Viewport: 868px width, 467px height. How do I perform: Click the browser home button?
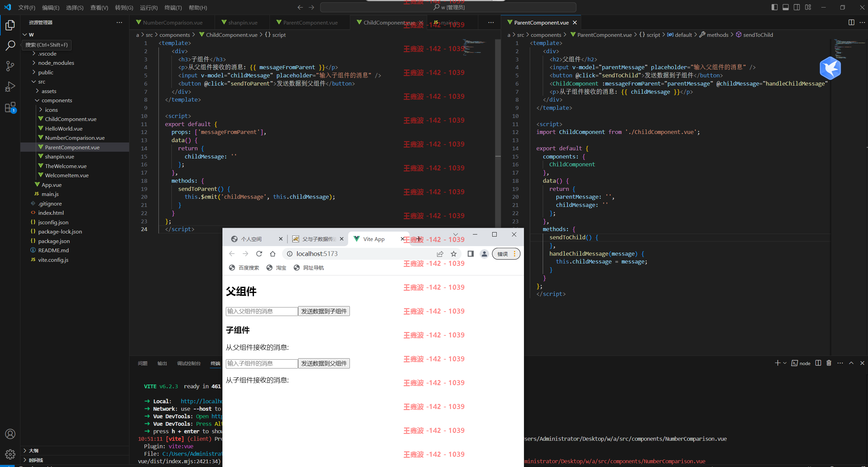pos(273,254)
